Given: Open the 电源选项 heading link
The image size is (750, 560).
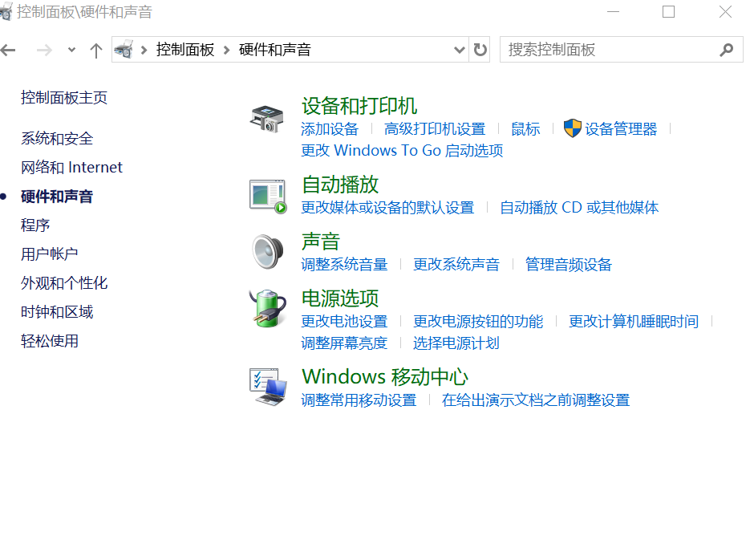Looking at the screenshot, I should (x=340, y=298).
